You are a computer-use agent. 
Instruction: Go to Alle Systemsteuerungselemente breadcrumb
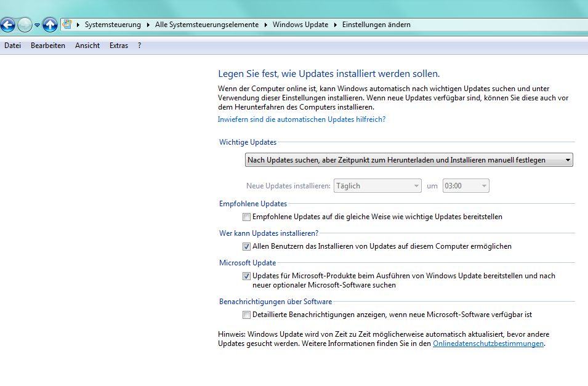tap(207, 25)
